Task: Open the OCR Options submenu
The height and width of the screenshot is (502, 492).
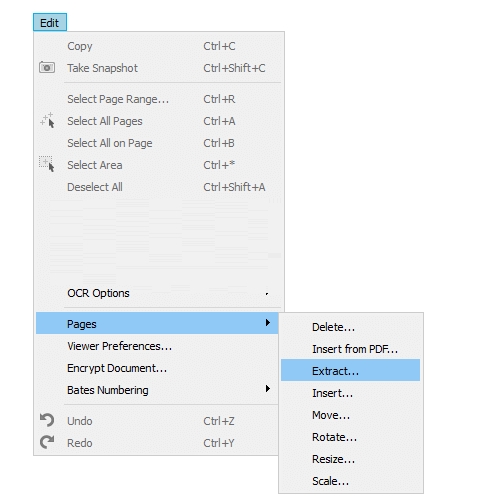Action: tap(157, 293)
